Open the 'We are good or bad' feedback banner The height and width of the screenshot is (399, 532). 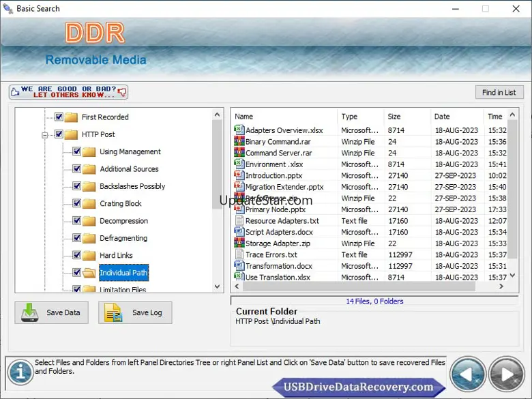pos(68,92)
